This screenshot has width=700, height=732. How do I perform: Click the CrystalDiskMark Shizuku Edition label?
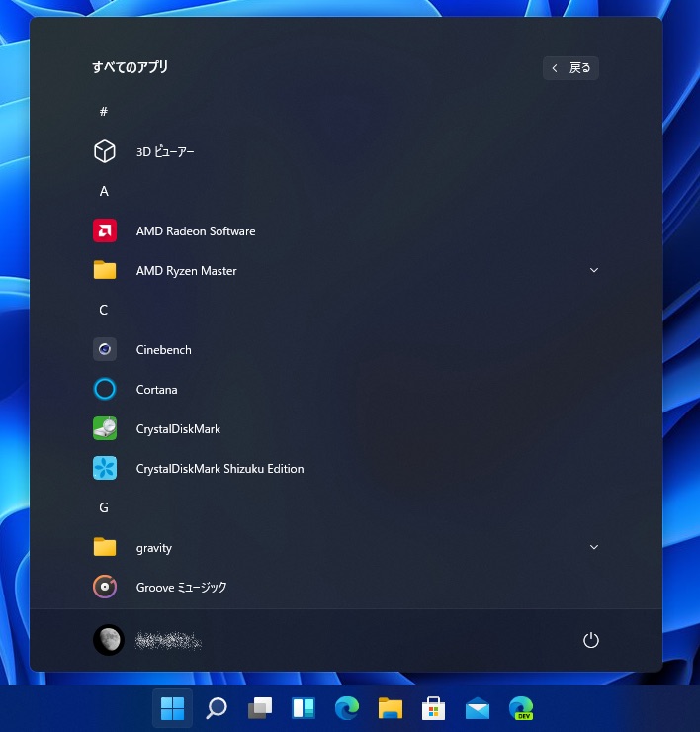point(219,469)
